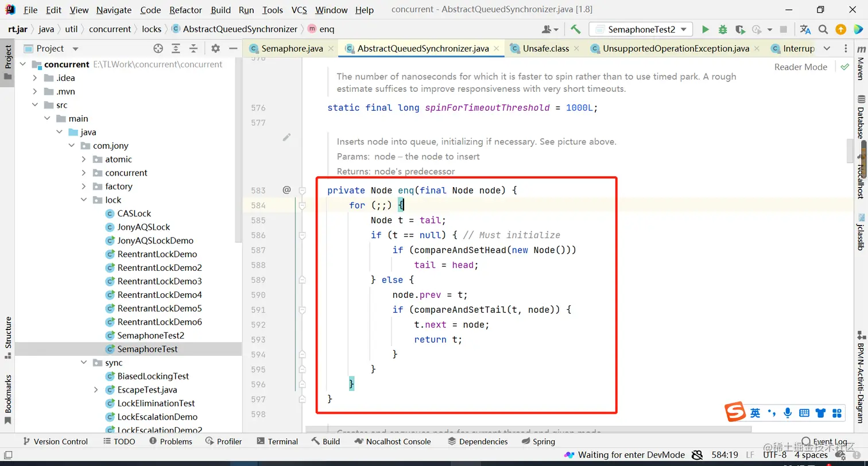Select JonyAQSLock class in tree

point(144,227)
